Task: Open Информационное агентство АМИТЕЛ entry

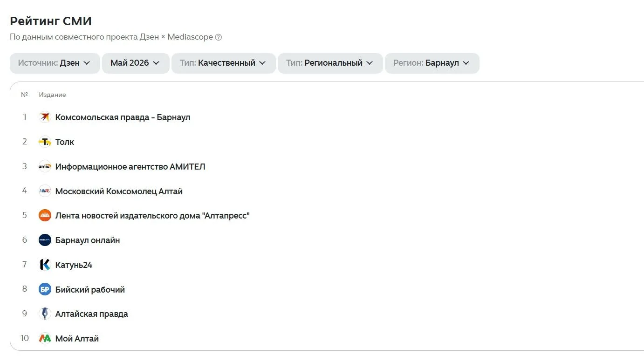Action: point(130,167)
